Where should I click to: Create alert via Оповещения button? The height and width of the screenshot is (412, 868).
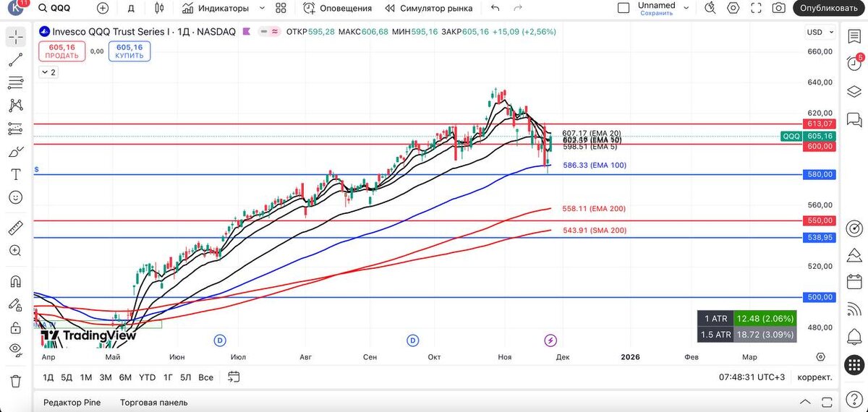pyautogui.click(x=338, y=8)
